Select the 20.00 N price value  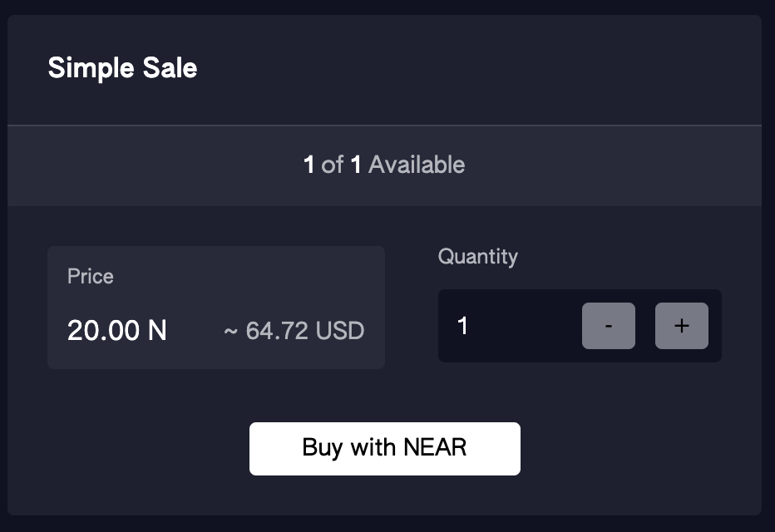coord(116,331)
